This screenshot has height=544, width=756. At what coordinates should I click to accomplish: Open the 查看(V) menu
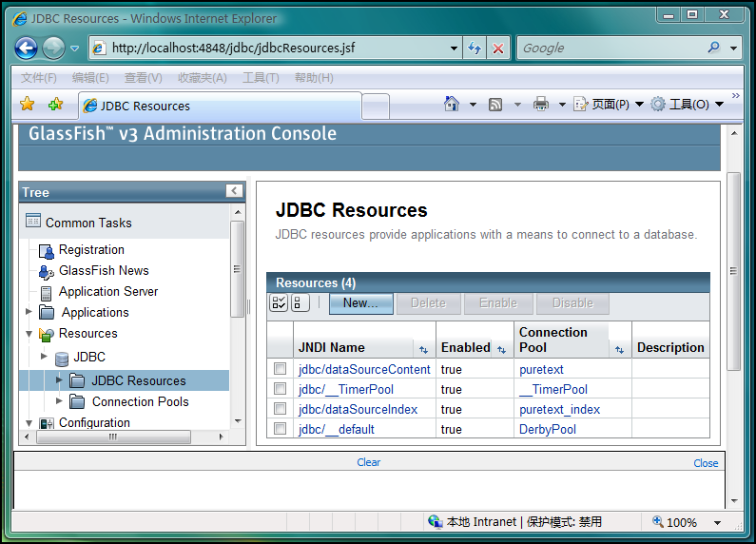[144, 78]
